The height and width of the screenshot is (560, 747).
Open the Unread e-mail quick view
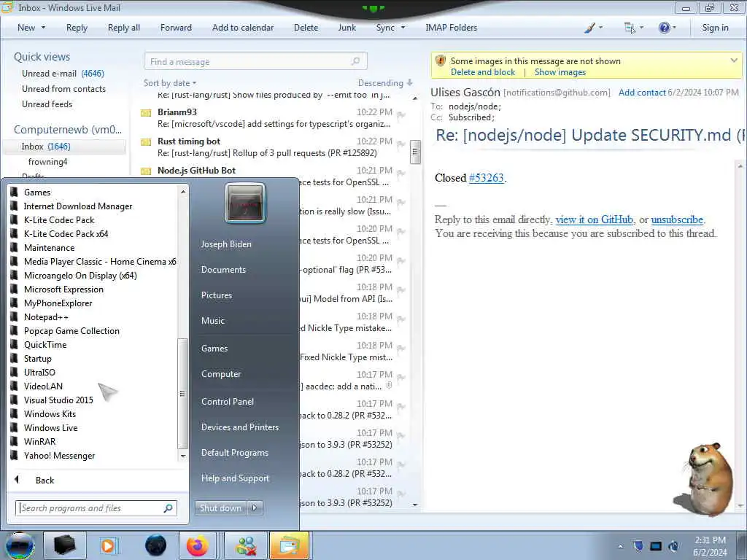click(63, 74)
